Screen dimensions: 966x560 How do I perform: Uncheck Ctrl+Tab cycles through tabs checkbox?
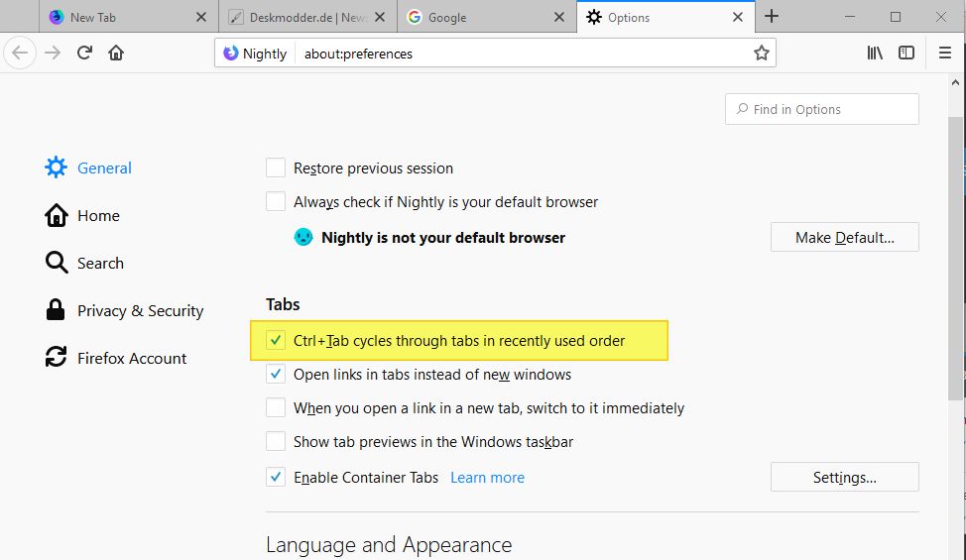tap(276, 340)
